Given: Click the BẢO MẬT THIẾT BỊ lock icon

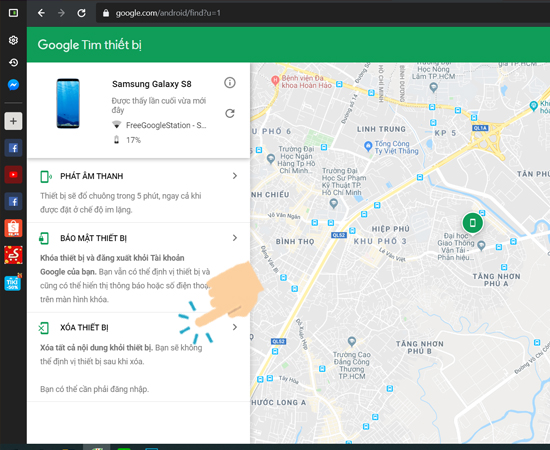Looking at the screenshot, I should coord(44,239).
